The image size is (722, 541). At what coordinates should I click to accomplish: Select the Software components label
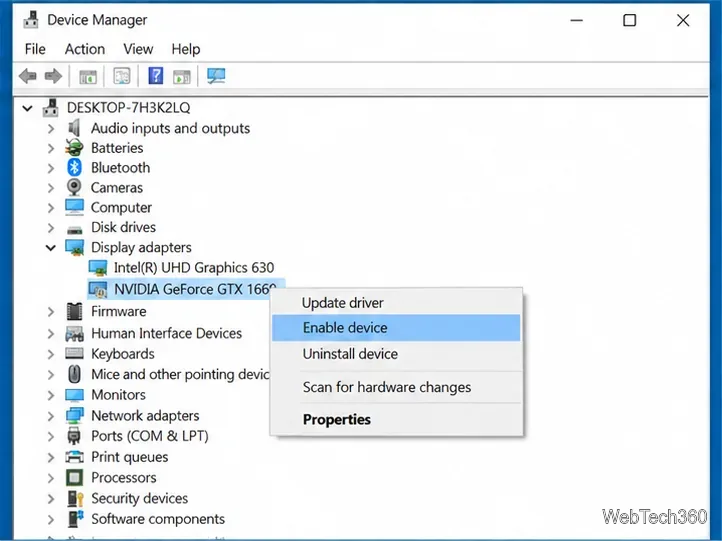coord(158,519)
